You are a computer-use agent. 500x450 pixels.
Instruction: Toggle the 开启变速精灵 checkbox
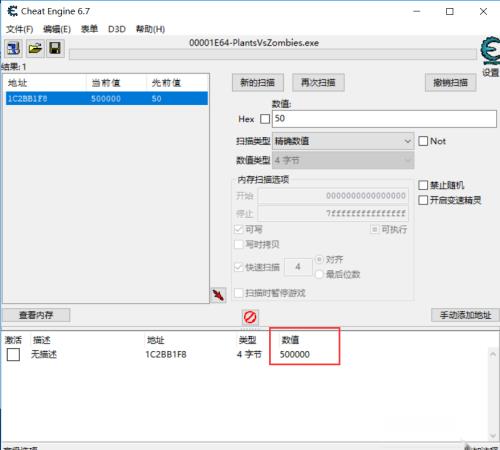click(423, 200)
